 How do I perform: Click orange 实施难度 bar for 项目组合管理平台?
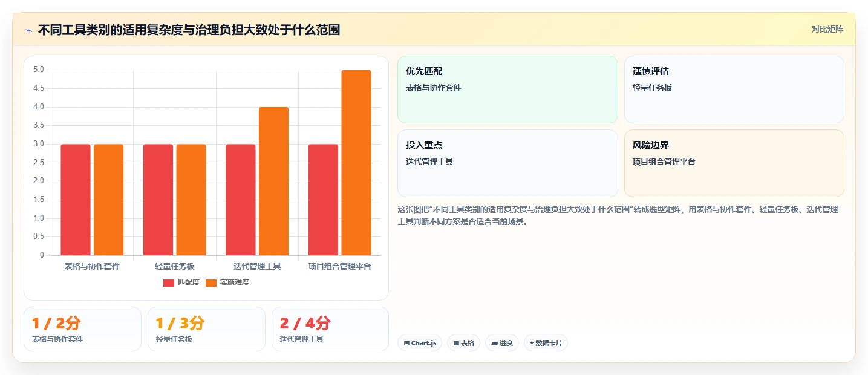(356, 163)
